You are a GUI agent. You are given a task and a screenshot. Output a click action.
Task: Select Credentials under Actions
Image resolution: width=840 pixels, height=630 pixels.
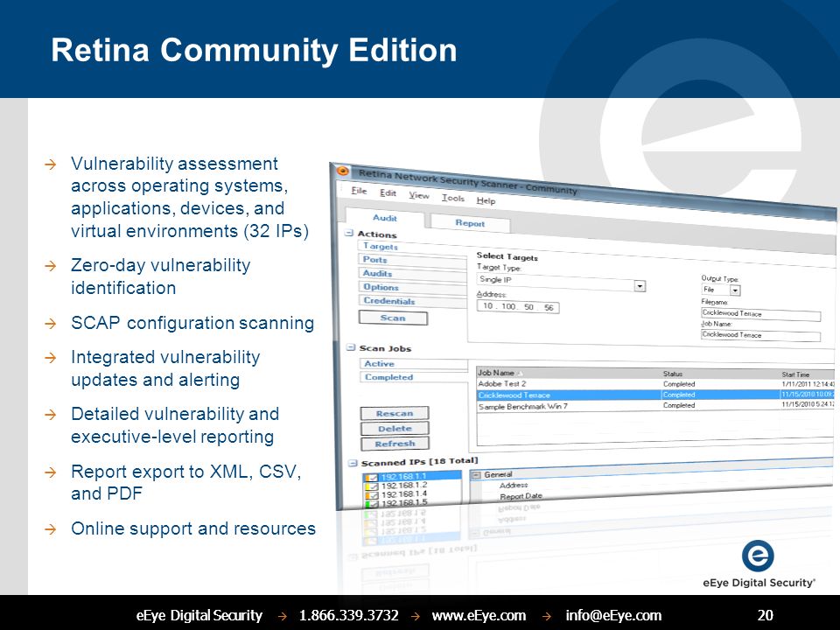click(x=411, y=302)
